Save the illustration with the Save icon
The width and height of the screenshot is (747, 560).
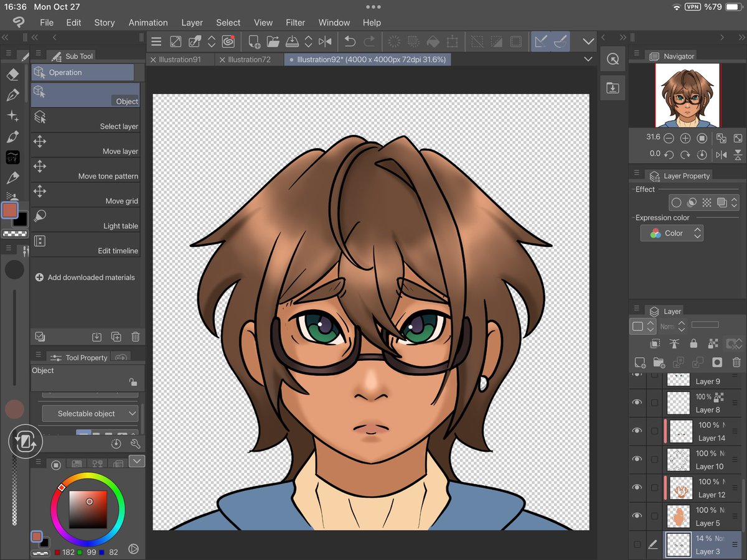(292, 42)
